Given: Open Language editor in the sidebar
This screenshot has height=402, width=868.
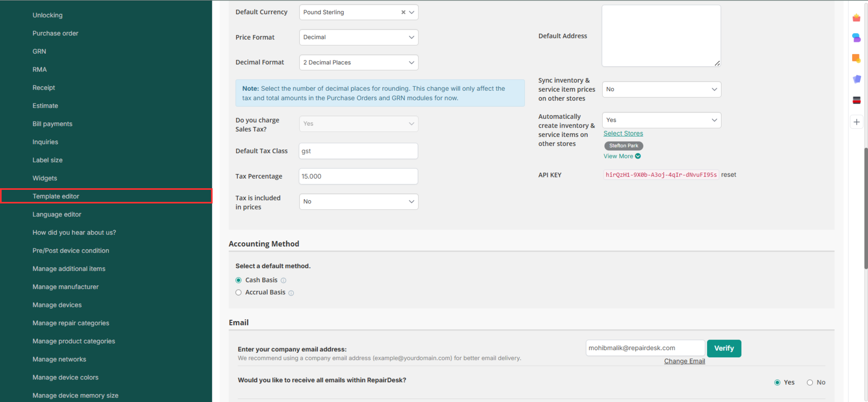Looking at the screenshot, I should tap(57, 214).
